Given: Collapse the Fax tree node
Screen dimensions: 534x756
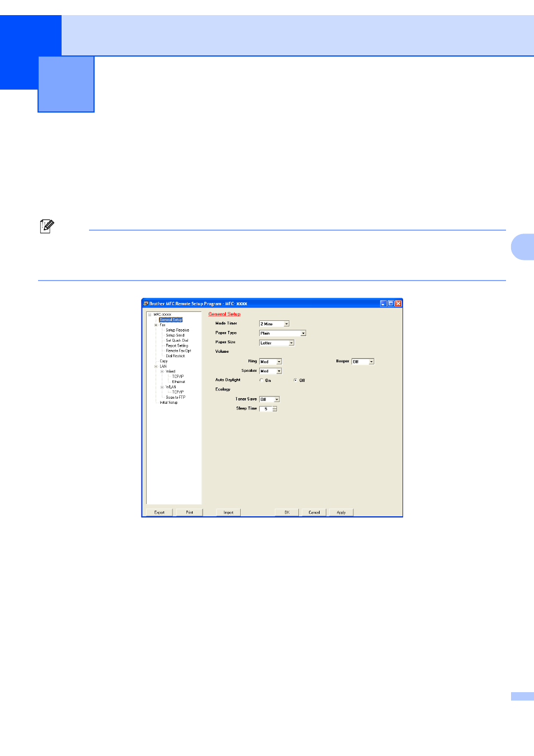Looking at the screenshot, I should coord(156,325).
